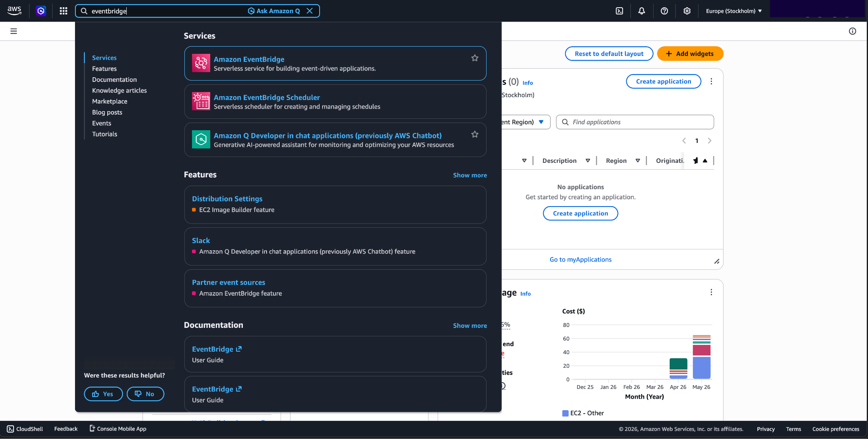868x439 pixels.
Task: Select the Tutorials search category
Action: point(105,134)
